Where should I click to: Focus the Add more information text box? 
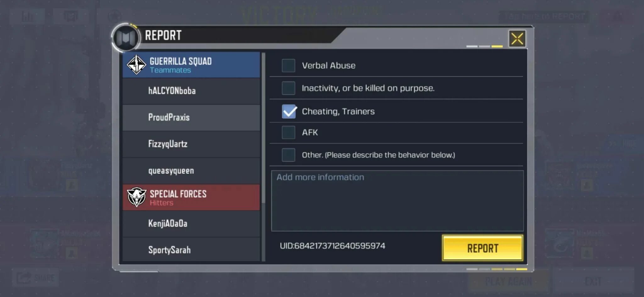click(397, 201)
